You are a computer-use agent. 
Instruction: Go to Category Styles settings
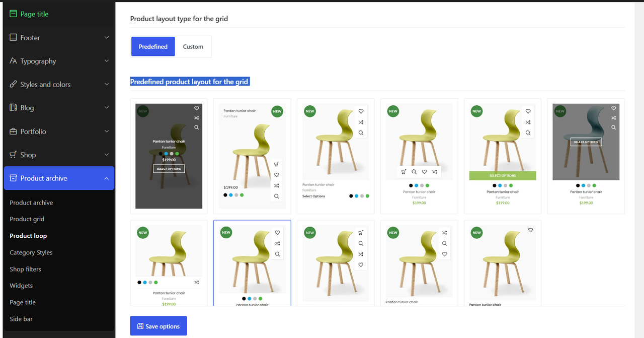(31, 252)
